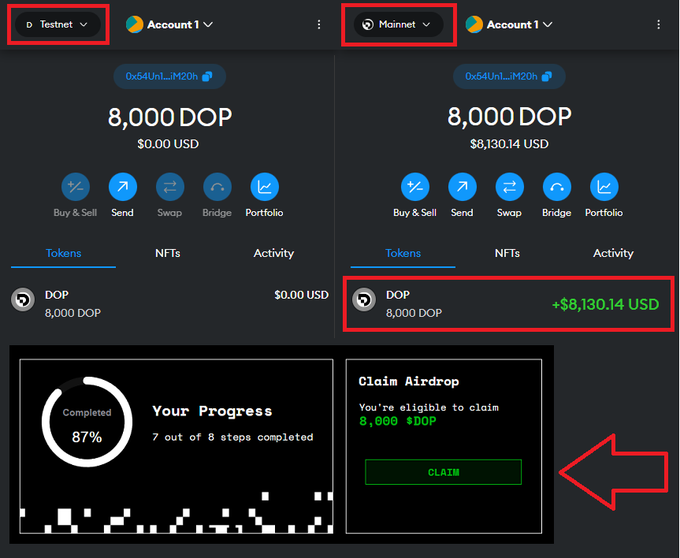This screenshot has width=680, height=558.
Task: Click Swap icon in Mainnet wallet
Action: (510, 187)
